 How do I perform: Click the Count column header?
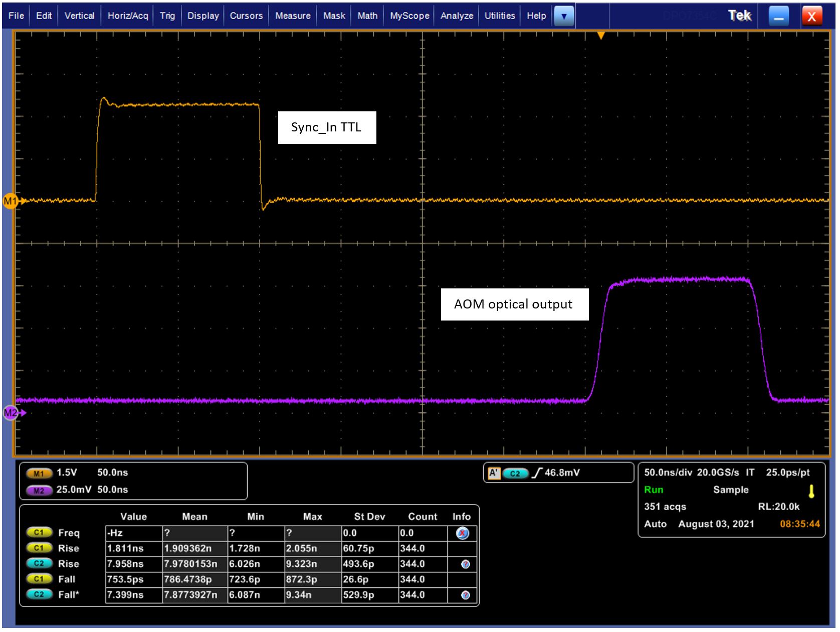(x=423, y=517)
